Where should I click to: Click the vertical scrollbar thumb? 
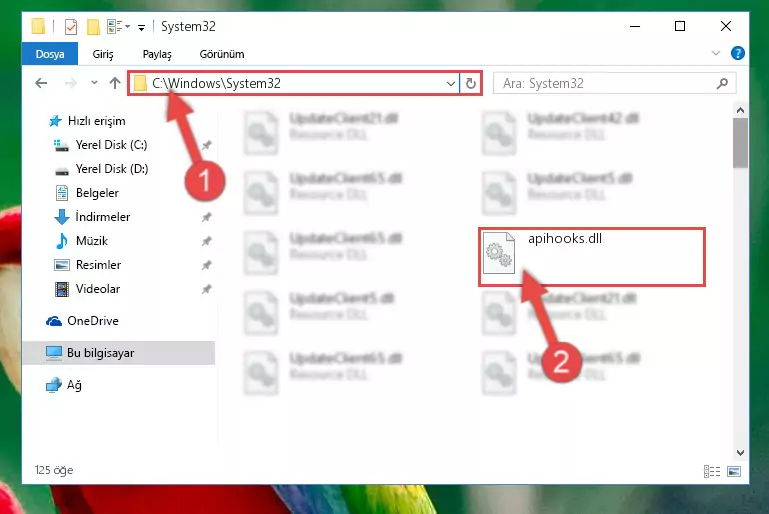coord(741,143)
